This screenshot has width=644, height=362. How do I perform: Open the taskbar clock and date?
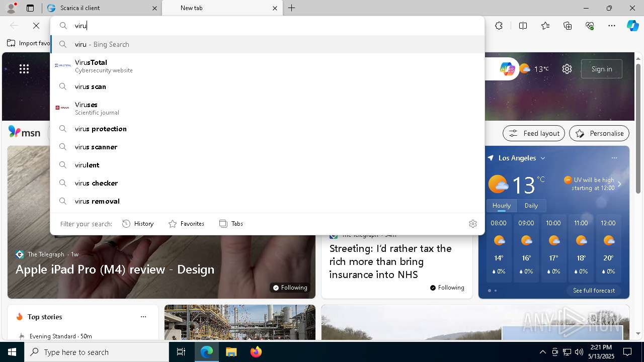click(601, 352)
